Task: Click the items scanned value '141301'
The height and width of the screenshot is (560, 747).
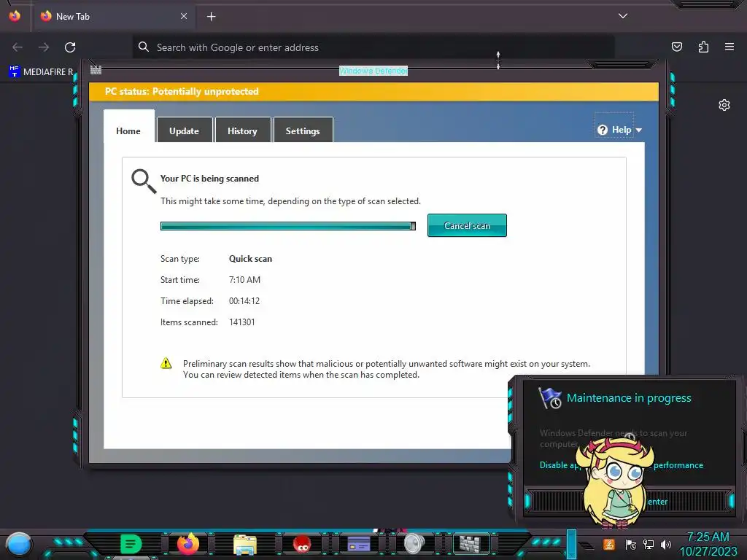Action: [242, 322]
